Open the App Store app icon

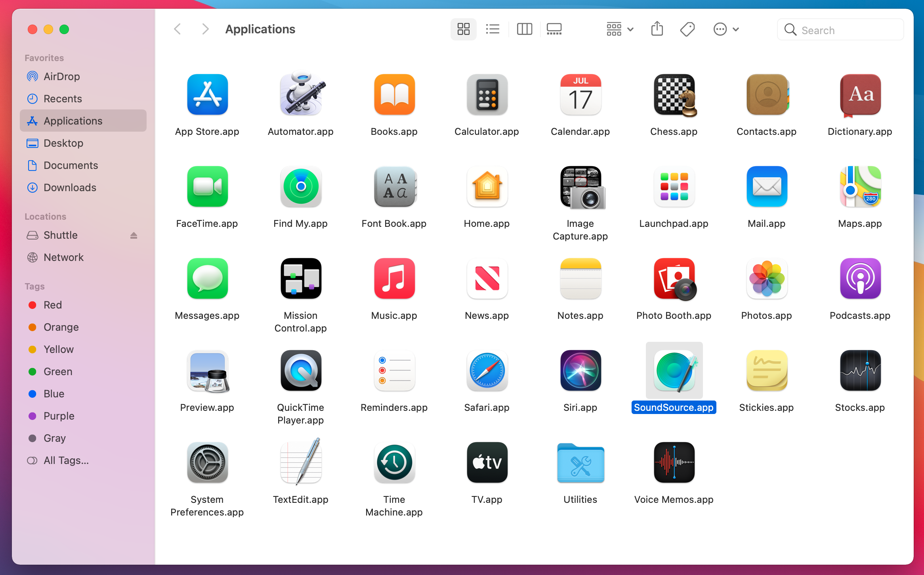[x=207, y=94]
